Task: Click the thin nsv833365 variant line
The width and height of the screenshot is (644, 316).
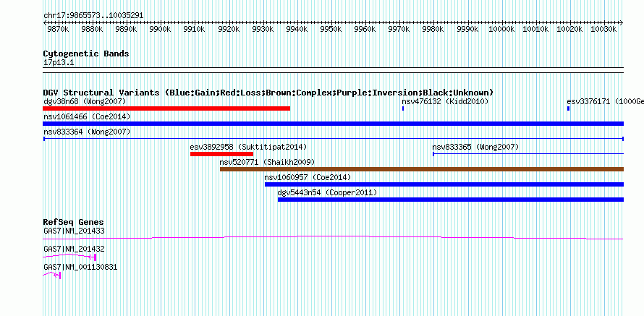Action: coord(528,154)
